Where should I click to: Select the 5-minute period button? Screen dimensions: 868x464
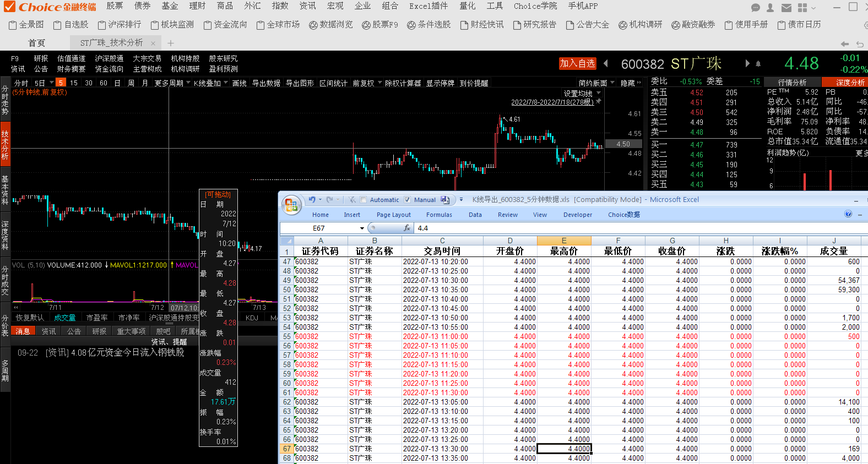61,83
